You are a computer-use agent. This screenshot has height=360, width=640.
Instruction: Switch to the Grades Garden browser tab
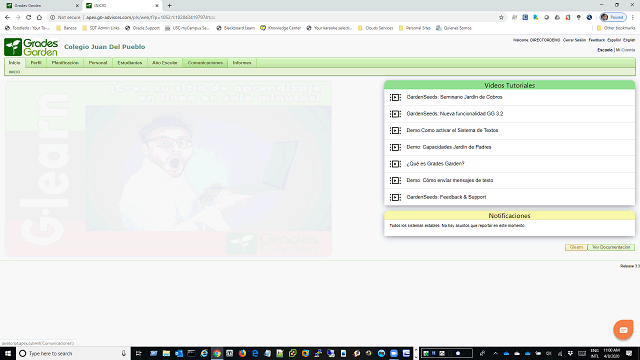[x=41, y=6]
